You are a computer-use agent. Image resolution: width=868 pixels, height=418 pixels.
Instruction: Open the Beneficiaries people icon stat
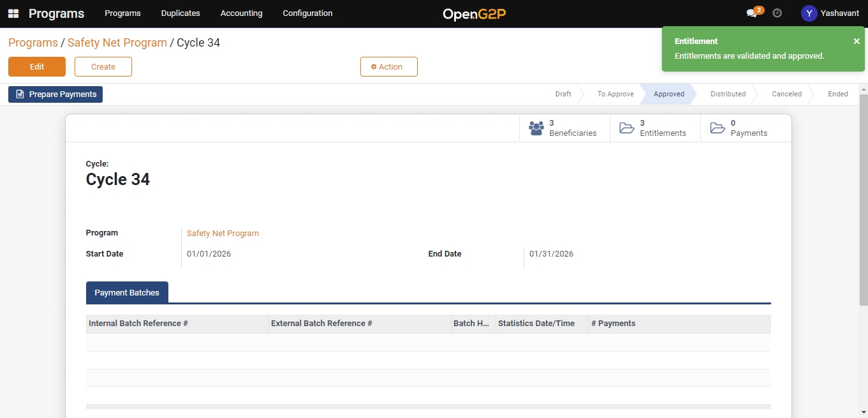(536, 128)
